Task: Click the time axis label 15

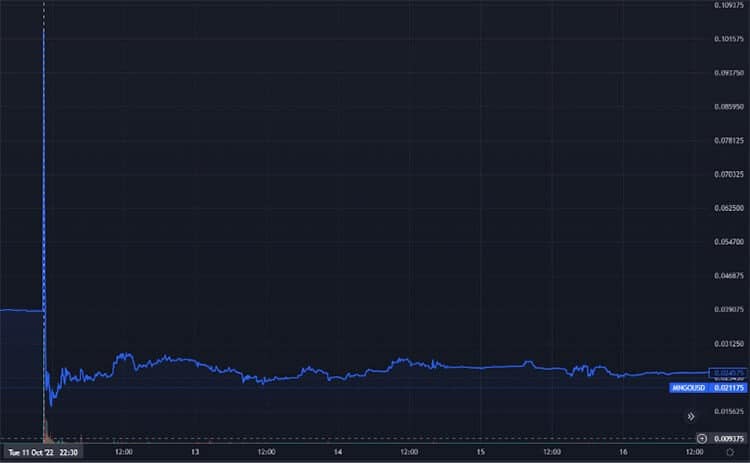Action: pos(480,452)
